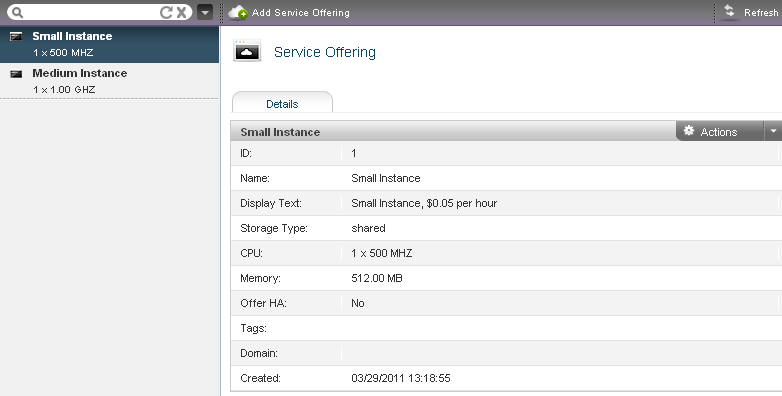Switch to the Details tab
782x396 pixels.
pos(282,103)
